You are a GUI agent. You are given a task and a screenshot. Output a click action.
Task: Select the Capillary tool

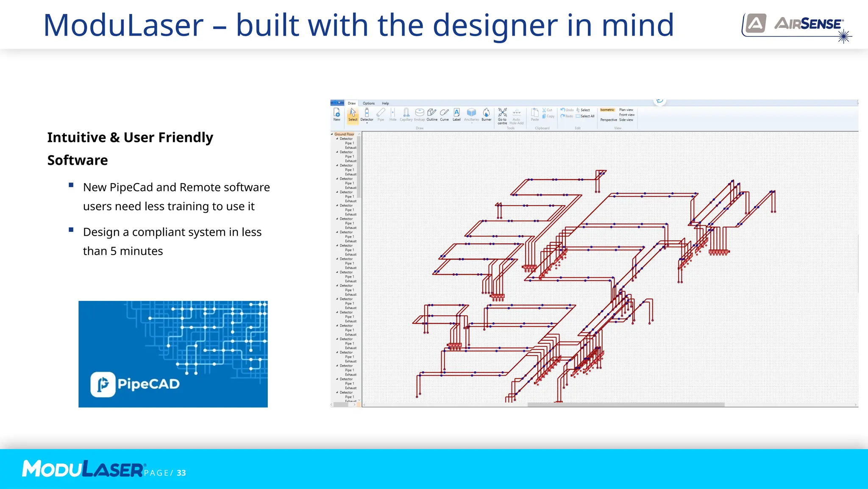[406, 114]
